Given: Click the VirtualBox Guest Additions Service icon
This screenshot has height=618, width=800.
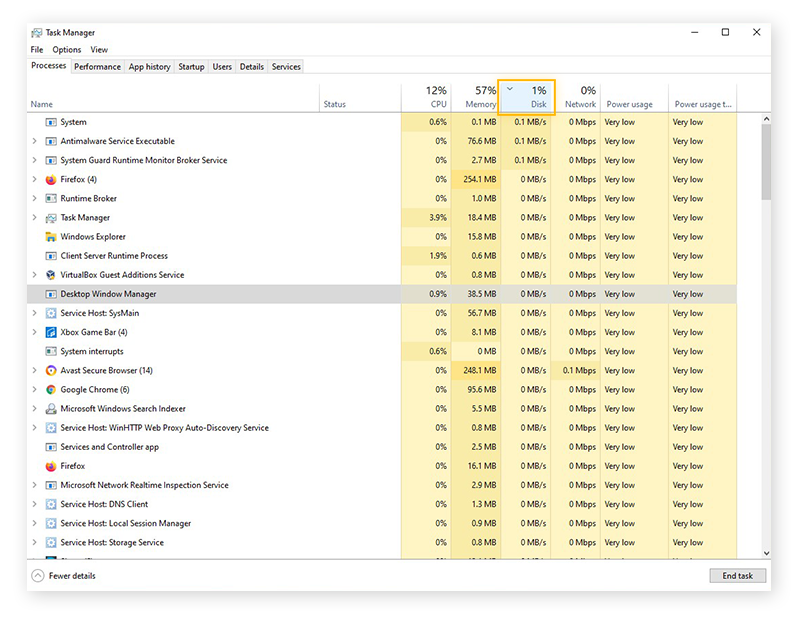Looking at the screenshot, I should coord(50,275).
